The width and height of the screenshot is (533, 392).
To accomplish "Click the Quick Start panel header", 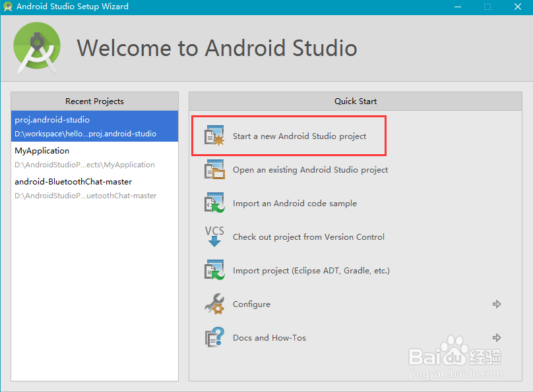I will [x=355, y=101].
